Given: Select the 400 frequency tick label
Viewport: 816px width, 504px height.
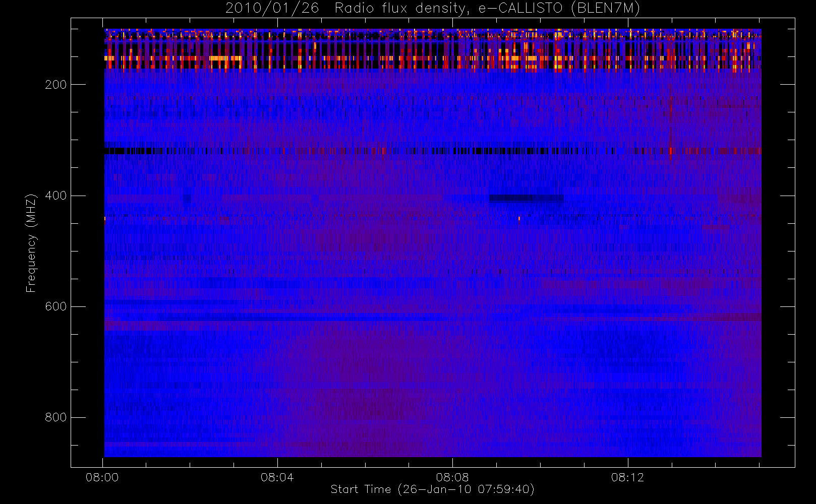Looking at the screenshot, I should tap(56, 196).
